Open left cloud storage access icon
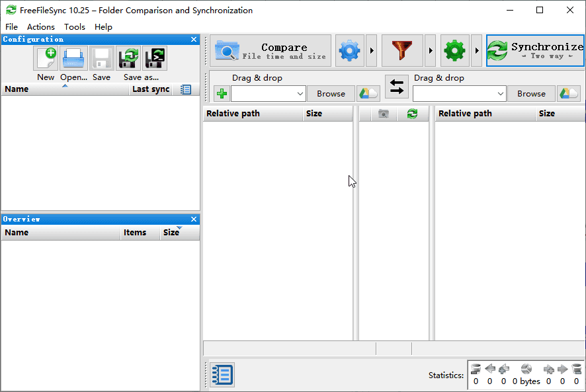Screen dimensions: 586x392 coord(368,93)
